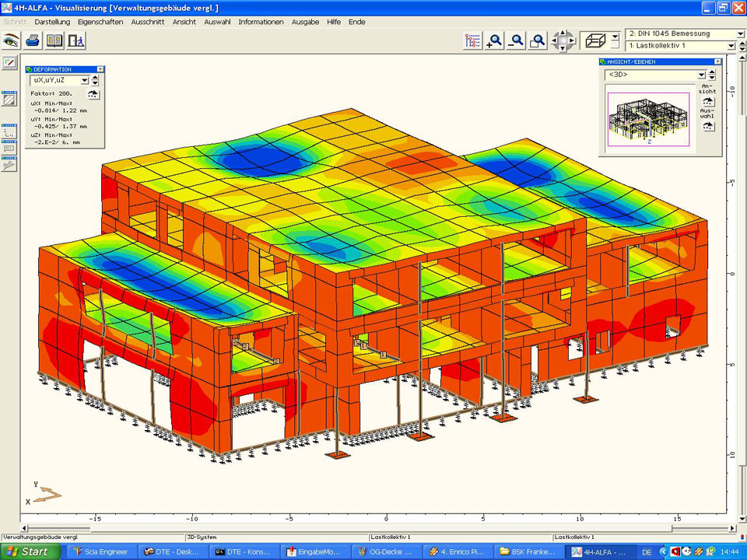Click the zoom window magnifier icon
Screen dimensions: 747x560
537,41
